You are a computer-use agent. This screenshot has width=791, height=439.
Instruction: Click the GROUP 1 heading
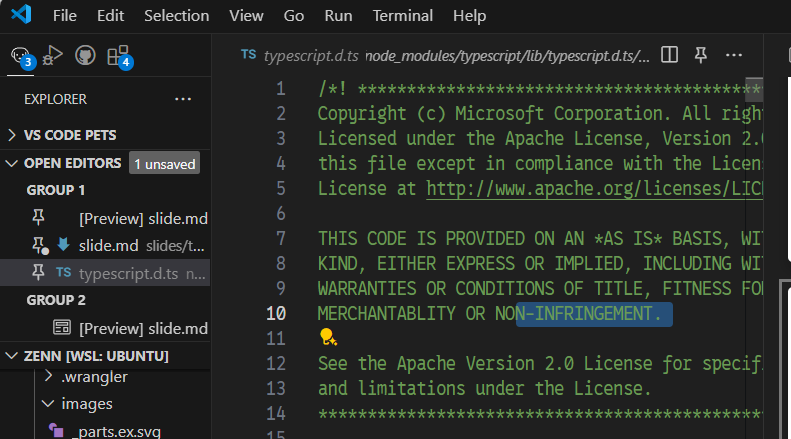click(x=56, y=190)
